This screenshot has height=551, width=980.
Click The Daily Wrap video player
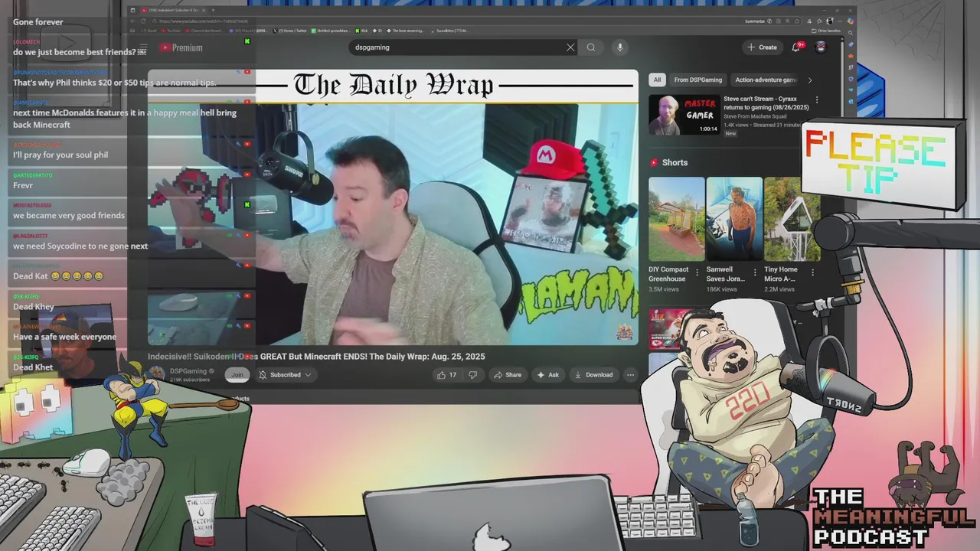[x=393, y=207]
